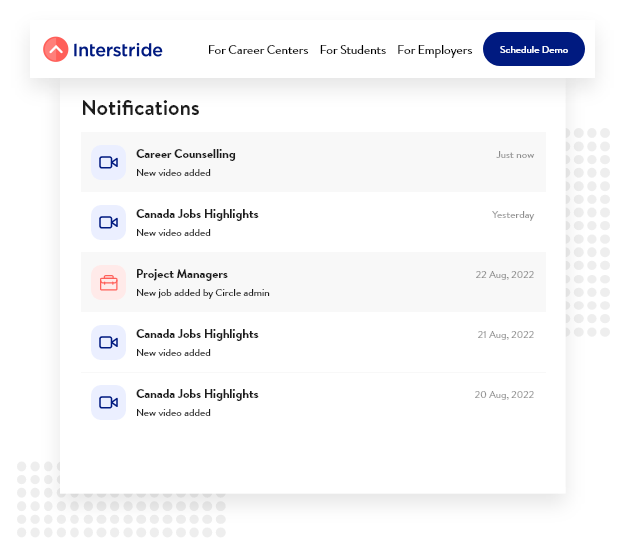Click the Notifications heading
This screenshot has width=625, height=538.
pos(140,108)
